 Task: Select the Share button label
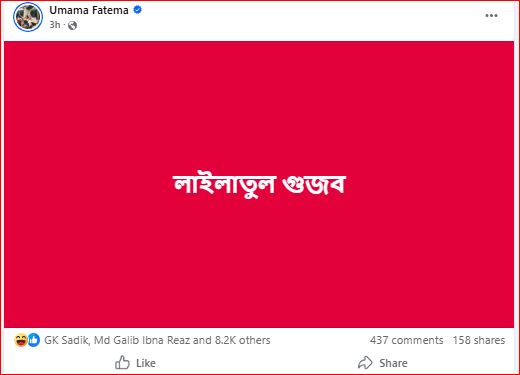[393, 363]
